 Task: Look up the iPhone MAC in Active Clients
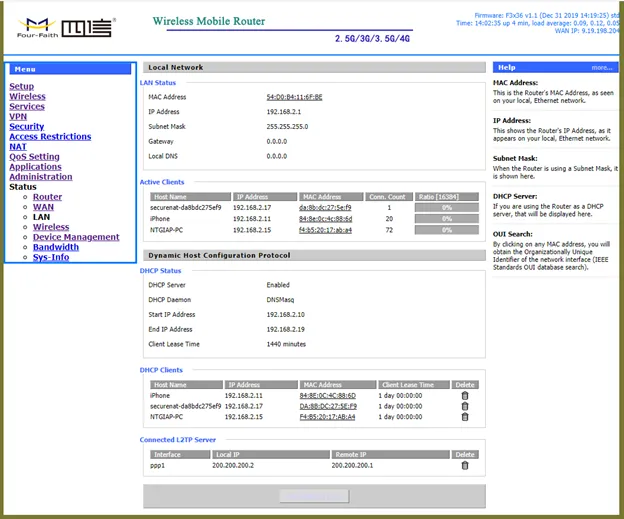[325, 218]
